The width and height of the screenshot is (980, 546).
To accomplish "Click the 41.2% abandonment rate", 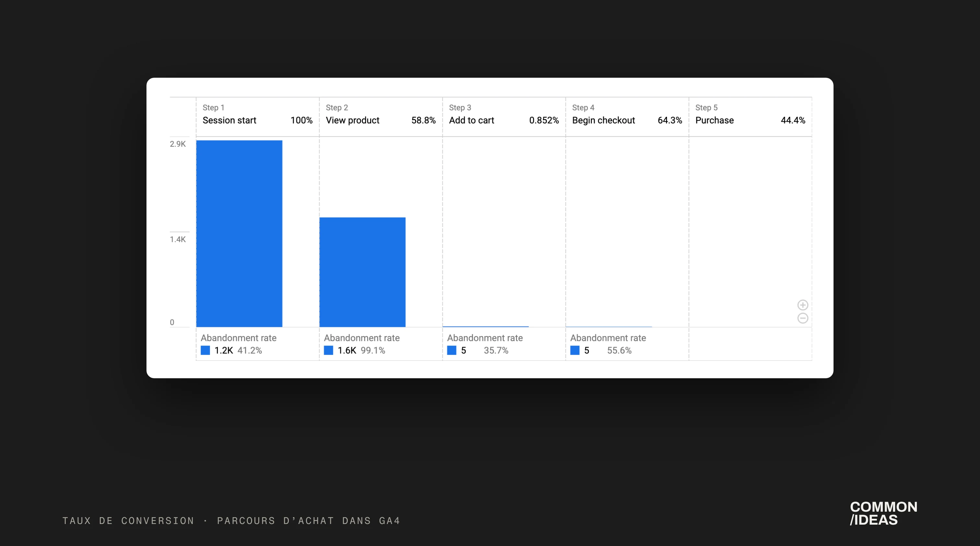I will (x=250, y=351).
